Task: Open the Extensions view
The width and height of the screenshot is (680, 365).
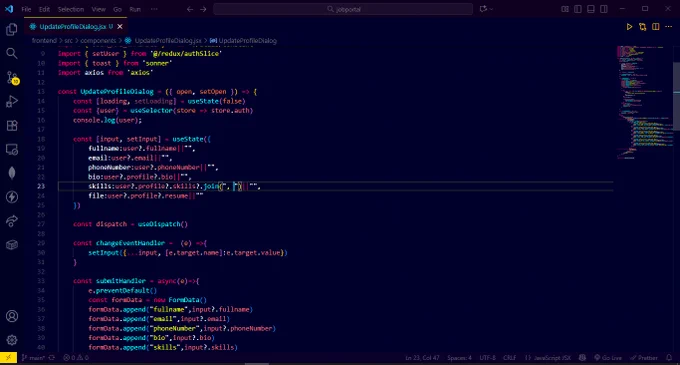Action: coord(12,126)
